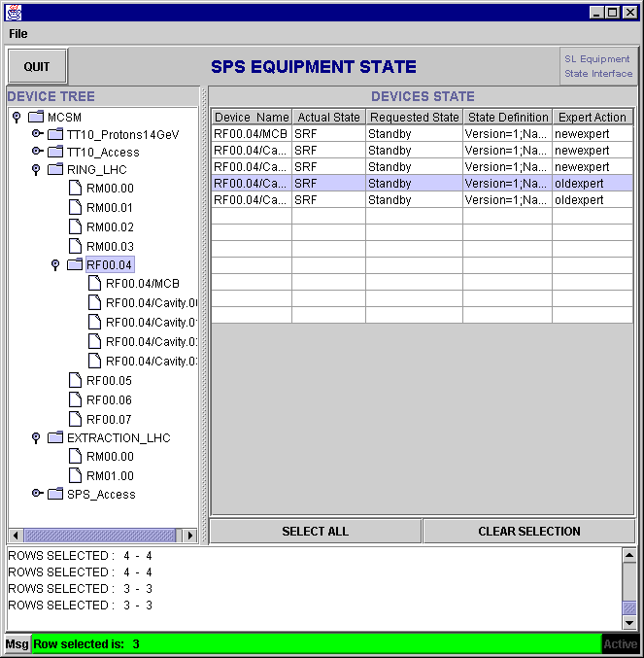
Task: Select RM00.00 under RING_LHC
Action: [x=110, y=188]
